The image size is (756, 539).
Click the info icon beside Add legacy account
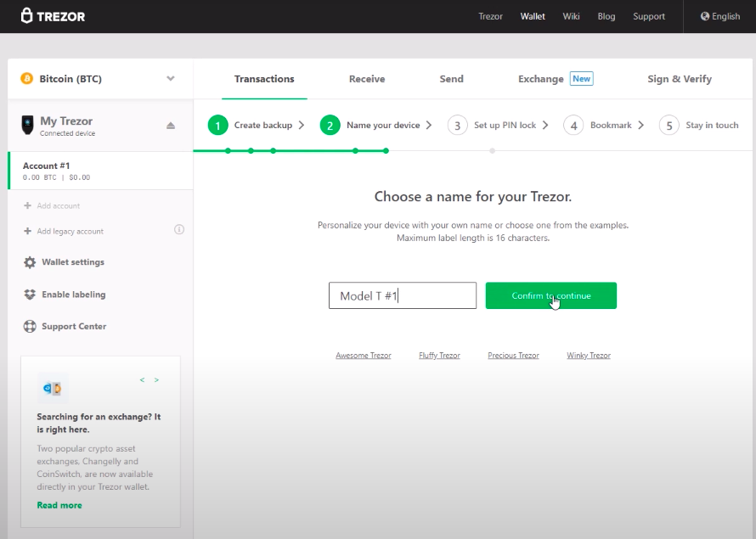point(179,230)
